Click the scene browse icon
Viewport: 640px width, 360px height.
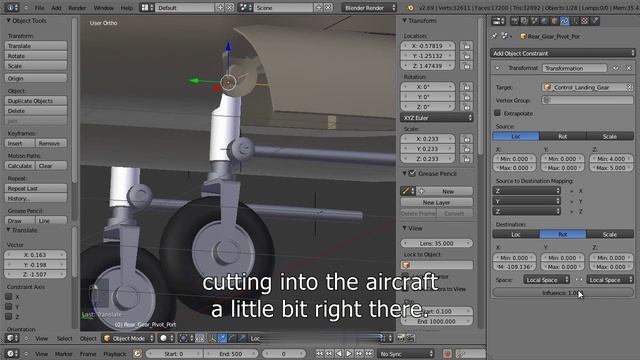pos(245,8)
